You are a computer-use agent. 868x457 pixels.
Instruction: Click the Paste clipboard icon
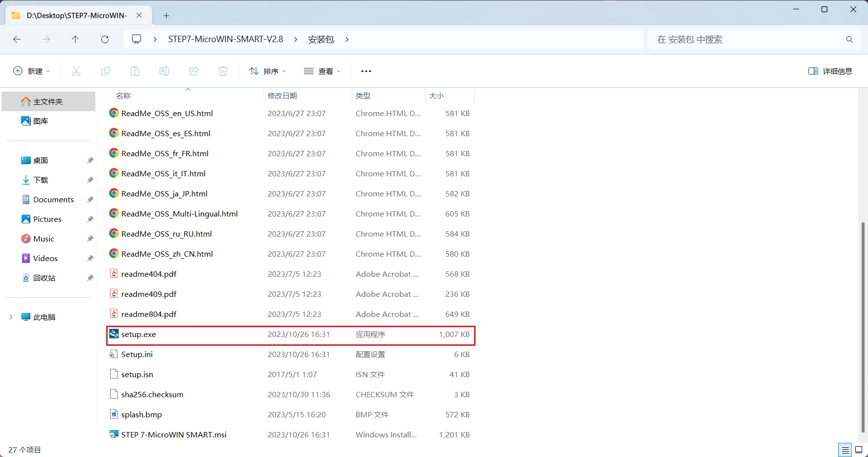(135, 71)
